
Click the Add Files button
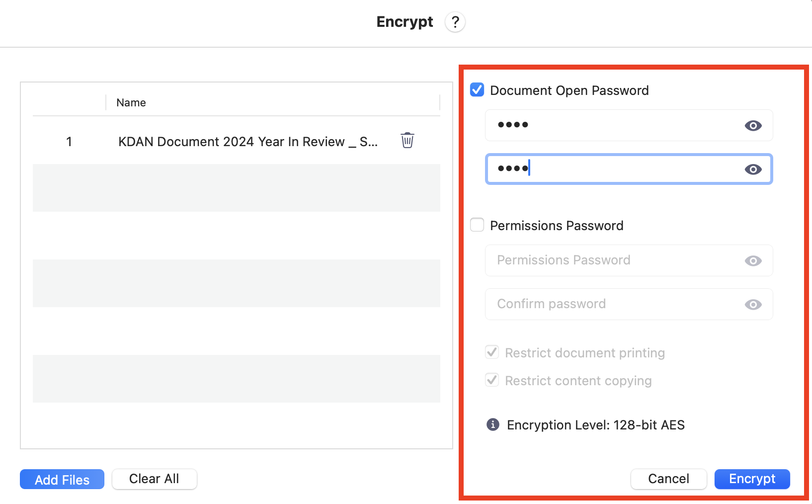coord(62,479)
